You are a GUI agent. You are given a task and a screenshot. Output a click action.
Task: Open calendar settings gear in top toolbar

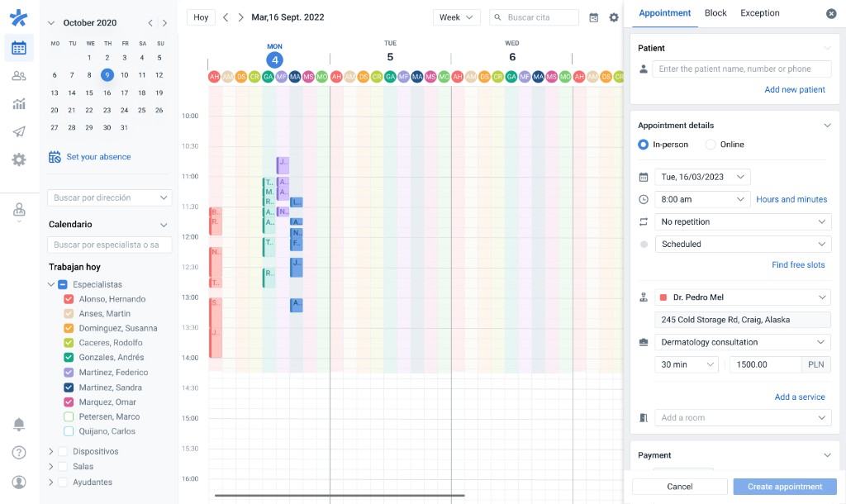[x=614, y=17]
